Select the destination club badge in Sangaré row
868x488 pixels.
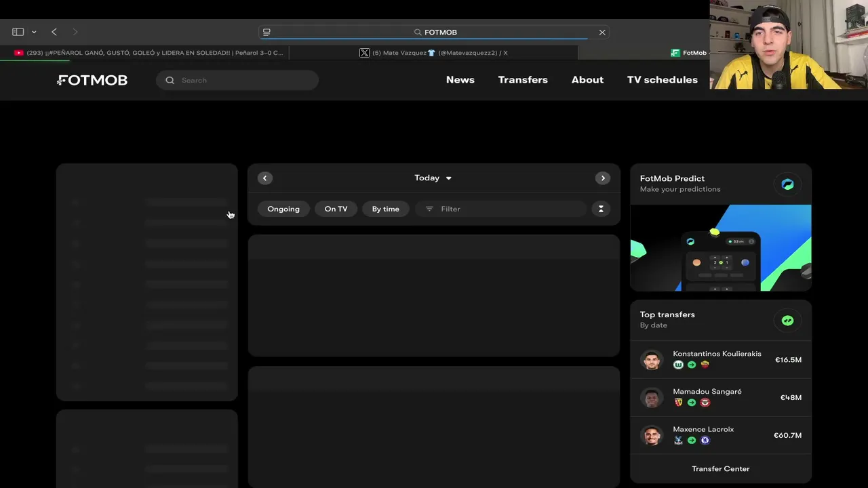[x=705, y=403]
